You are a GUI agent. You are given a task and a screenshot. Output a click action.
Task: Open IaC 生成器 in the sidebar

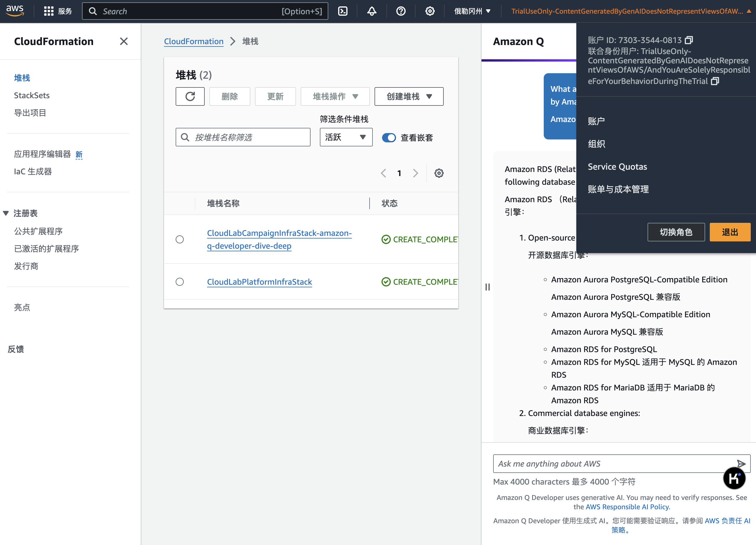[33, 172]
